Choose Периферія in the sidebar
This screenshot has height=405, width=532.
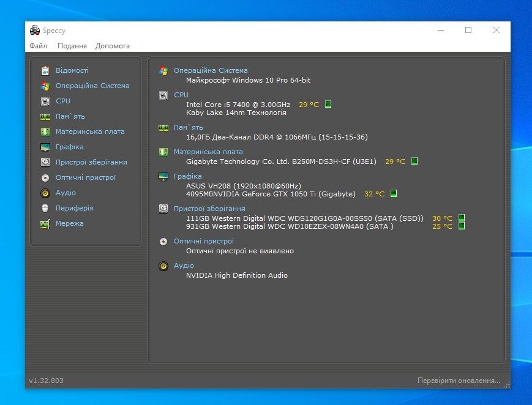pyautogui.click(x=75, y=208)
